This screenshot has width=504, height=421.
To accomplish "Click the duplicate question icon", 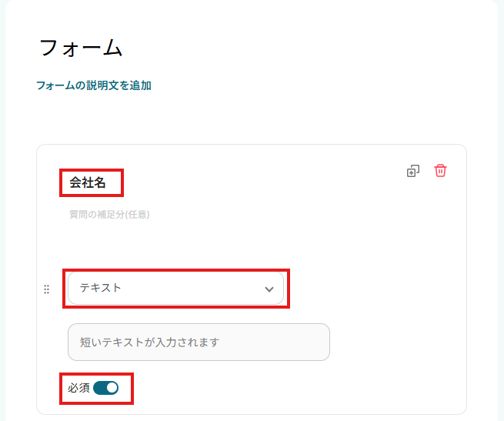I will pos(413,171).
